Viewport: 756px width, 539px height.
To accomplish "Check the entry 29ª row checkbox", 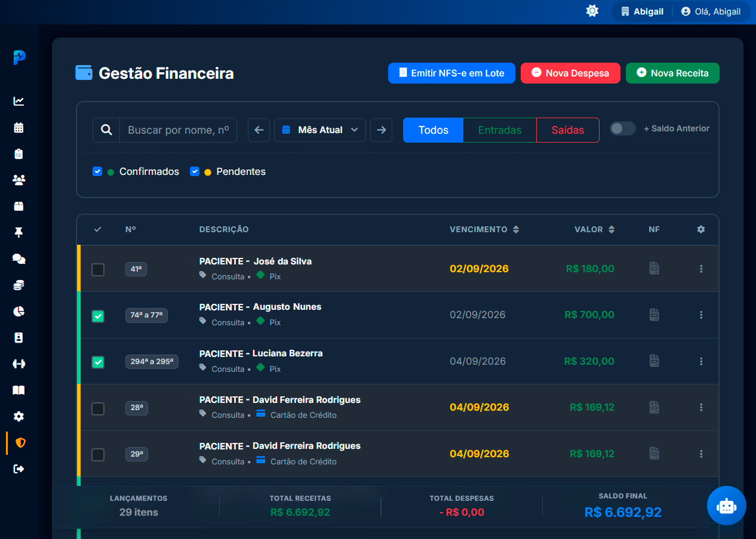I will click(98, 455).
